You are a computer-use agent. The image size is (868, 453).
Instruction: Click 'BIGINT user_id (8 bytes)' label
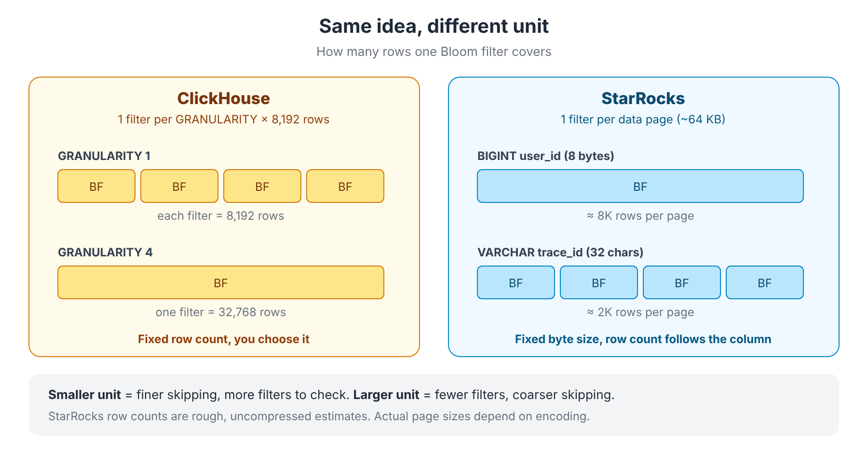pos(546,156)
